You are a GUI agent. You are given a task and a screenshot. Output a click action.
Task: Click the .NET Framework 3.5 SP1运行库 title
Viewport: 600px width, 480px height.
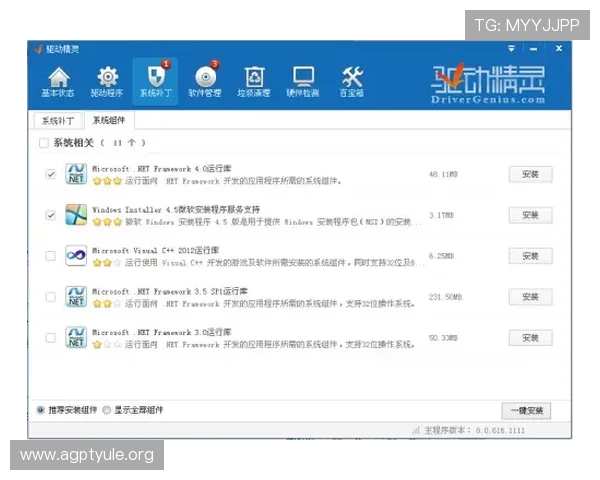pos(170,291)
